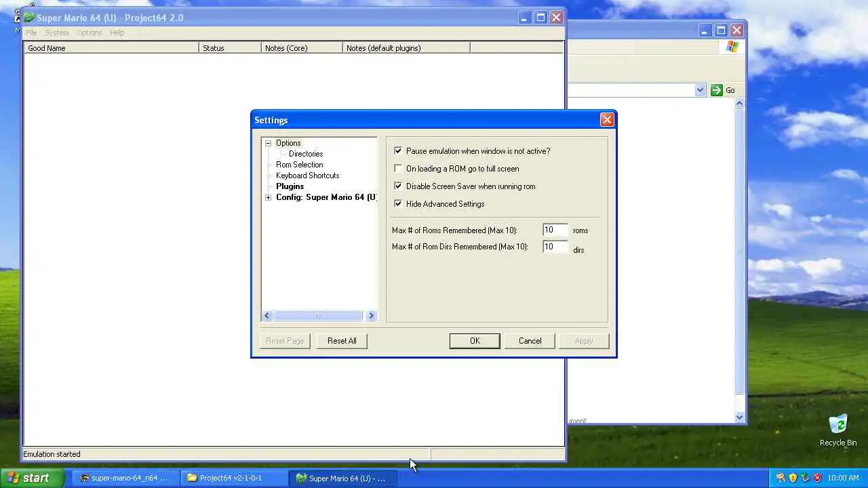Select Options in the settings tree

click(x=288, y=143)
